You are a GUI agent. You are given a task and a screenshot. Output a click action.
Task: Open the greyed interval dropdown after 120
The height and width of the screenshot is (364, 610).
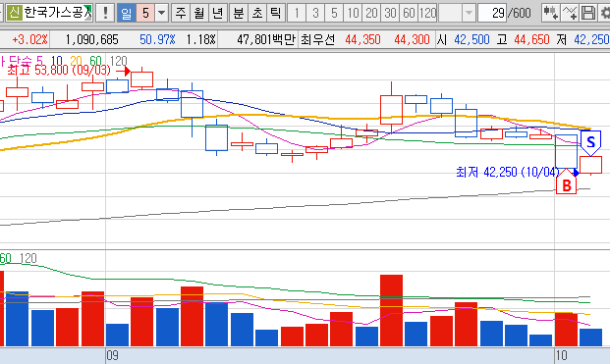click(x=470, y=13)
